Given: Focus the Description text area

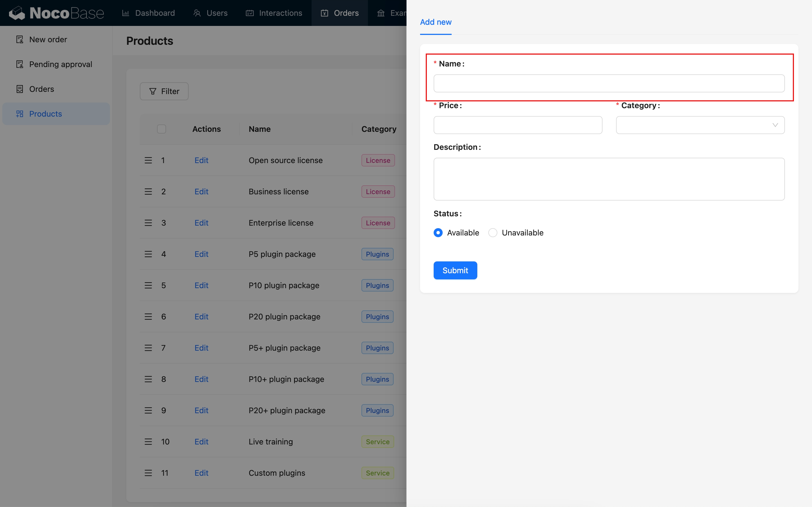Looking at the screenshot, I should click(609, 179).
